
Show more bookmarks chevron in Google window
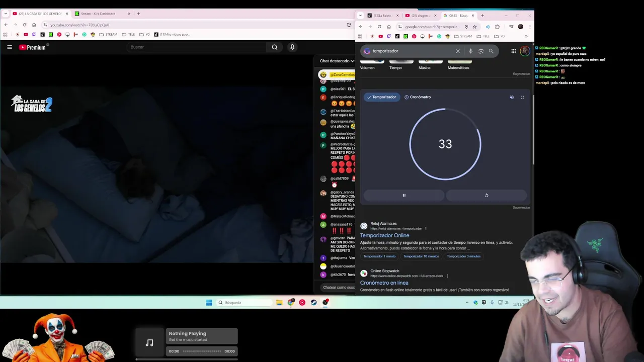[x=526, y=36]
